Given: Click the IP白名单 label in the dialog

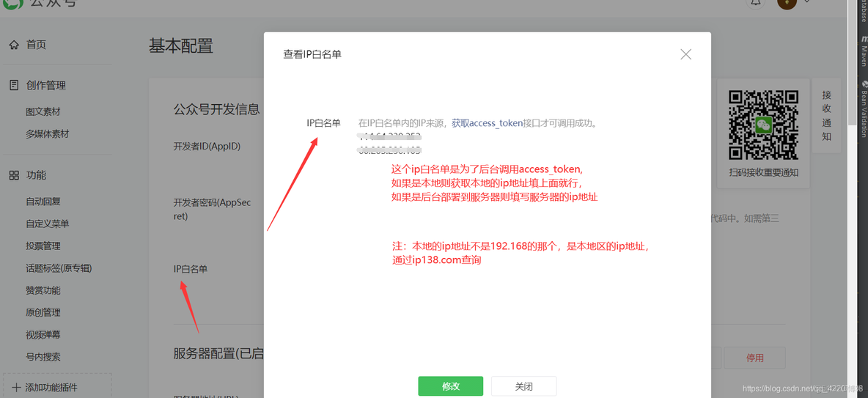Looking at the screenshot, I should tap(324, 123).
